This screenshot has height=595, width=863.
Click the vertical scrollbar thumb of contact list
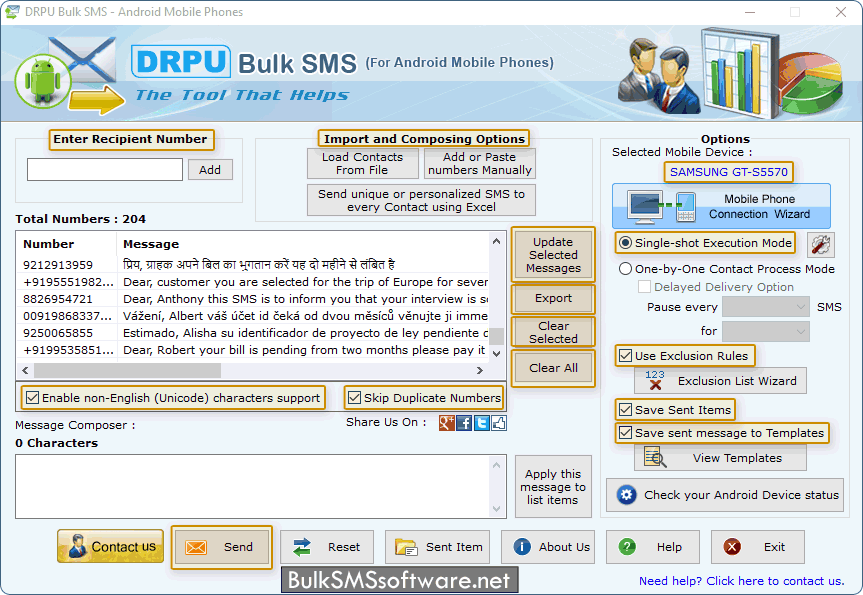click(496, 336)
